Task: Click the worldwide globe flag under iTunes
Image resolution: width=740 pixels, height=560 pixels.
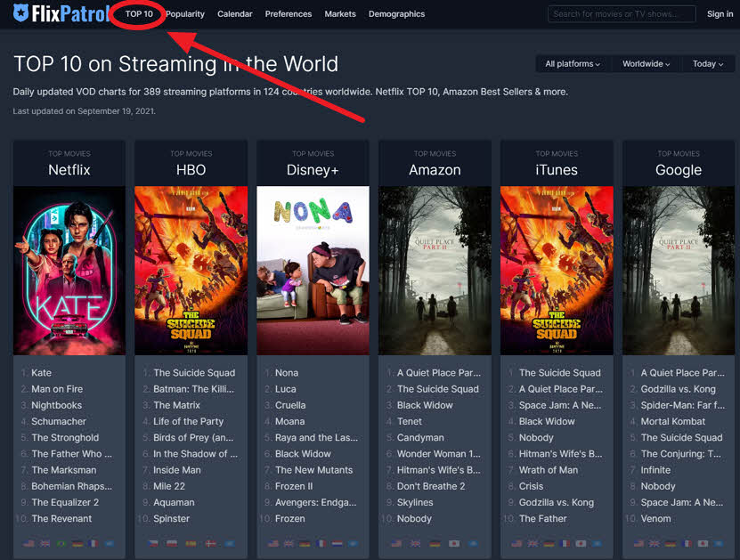Action: pyautogui.click(x=597, y=543)
